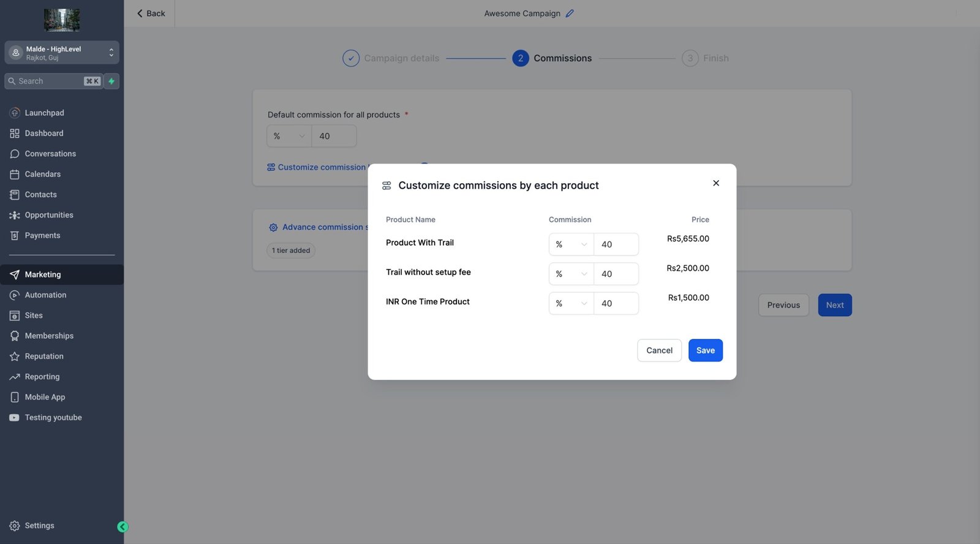Open the Malde - HighLevel account switcher
980x544 pixels.
point(62,53)
